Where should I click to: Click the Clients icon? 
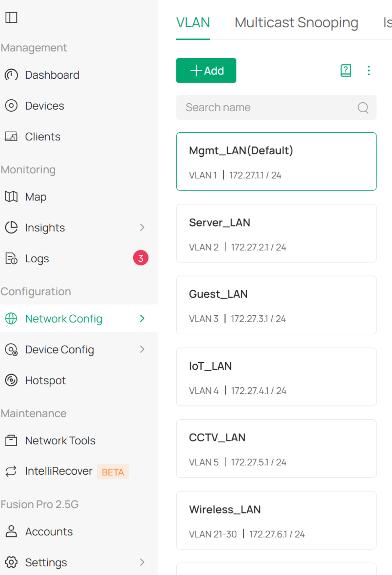click(x=11, y=136)
